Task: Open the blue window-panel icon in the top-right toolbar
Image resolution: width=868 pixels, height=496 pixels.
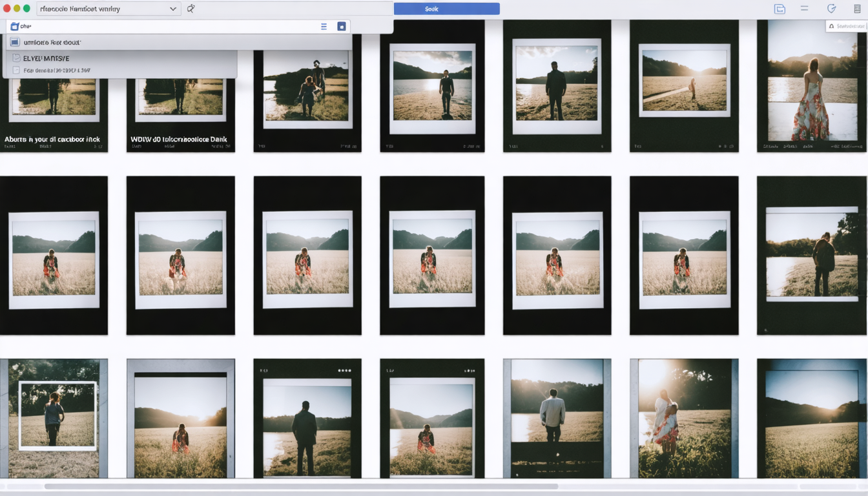Action: click(780, 9)
